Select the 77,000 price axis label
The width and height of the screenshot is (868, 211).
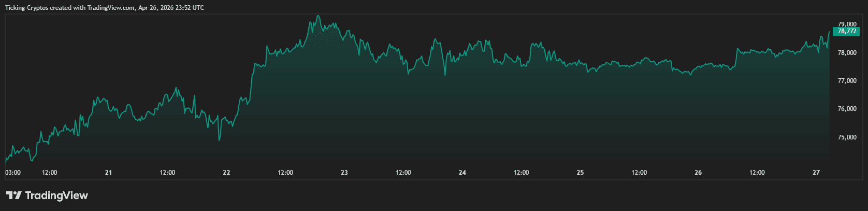click(x=847, y=81)
